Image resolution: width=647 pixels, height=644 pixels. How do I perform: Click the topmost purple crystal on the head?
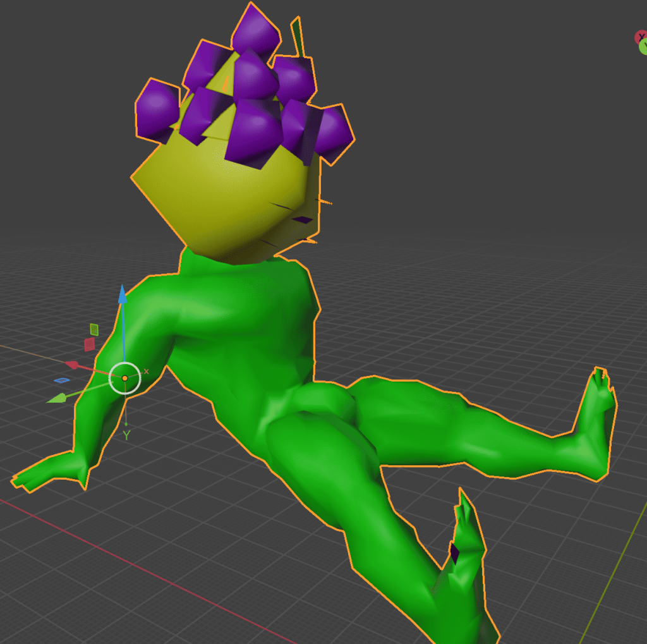click(256, 30)
